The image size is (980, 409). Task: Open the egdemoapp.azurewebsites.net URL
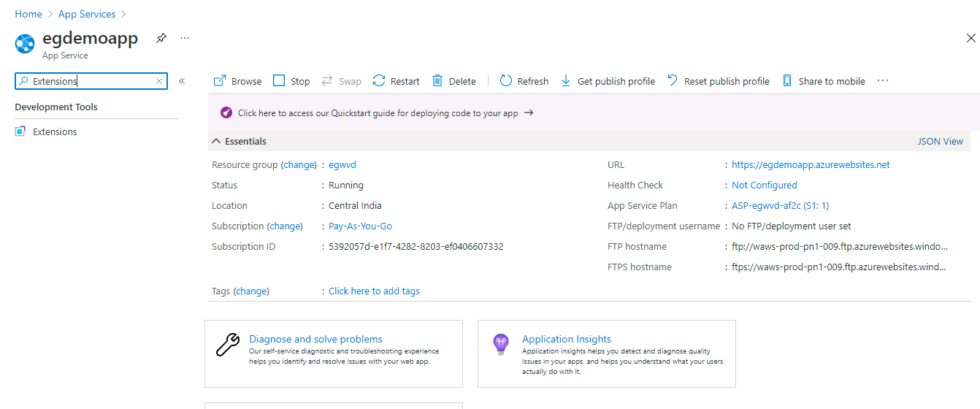(x=811, y=165)
